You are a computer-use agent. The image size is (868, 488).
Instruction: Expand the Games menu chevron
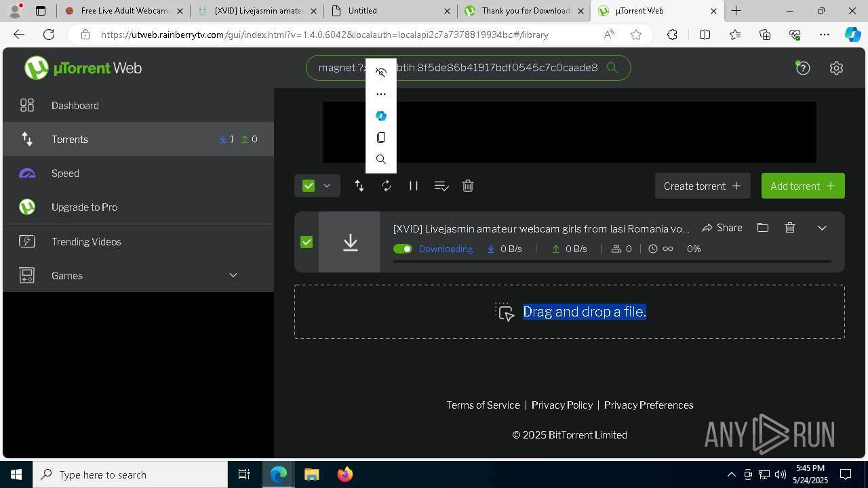click(x=233, y=275)
